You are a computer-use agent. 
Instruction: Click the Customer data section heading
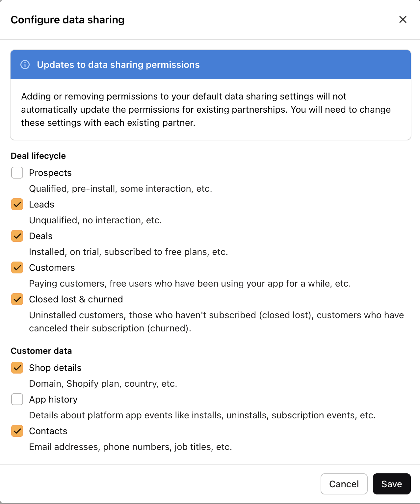pos(41,351)
